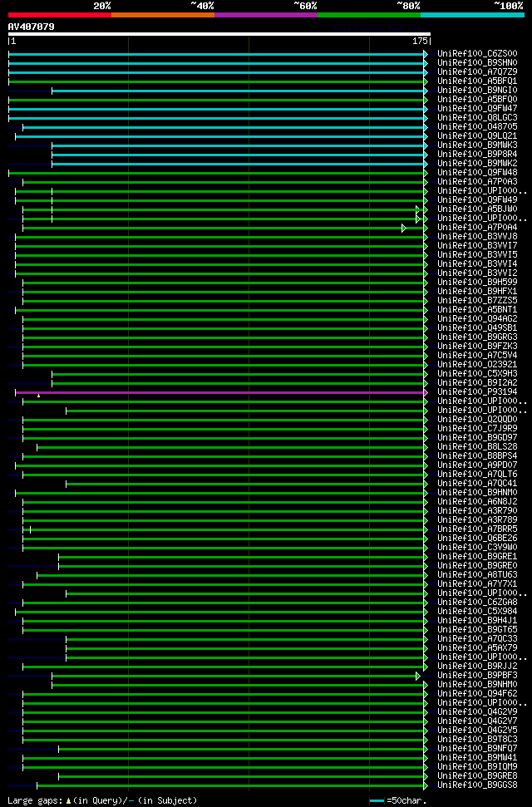Select the UniRef100_A9PD07 label

[x=477, y=465]
